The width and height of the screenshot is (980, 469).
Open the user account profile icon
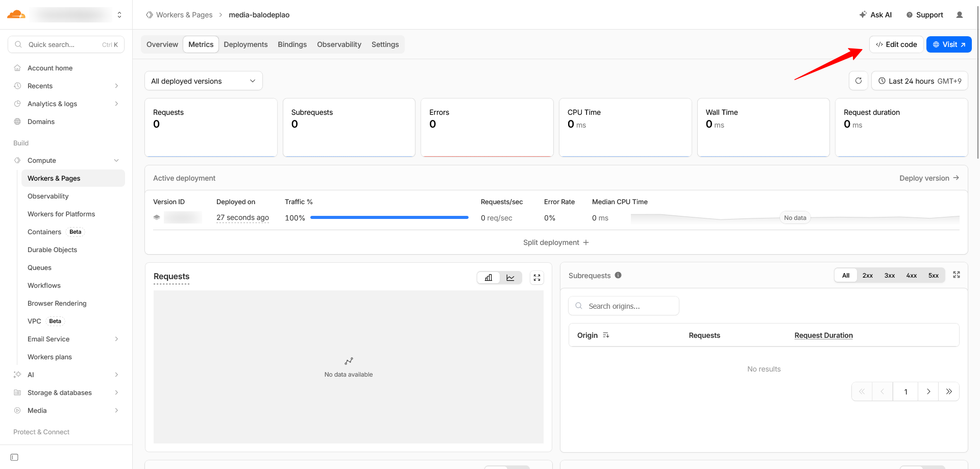pyautogui.click(x=960, y=15)
